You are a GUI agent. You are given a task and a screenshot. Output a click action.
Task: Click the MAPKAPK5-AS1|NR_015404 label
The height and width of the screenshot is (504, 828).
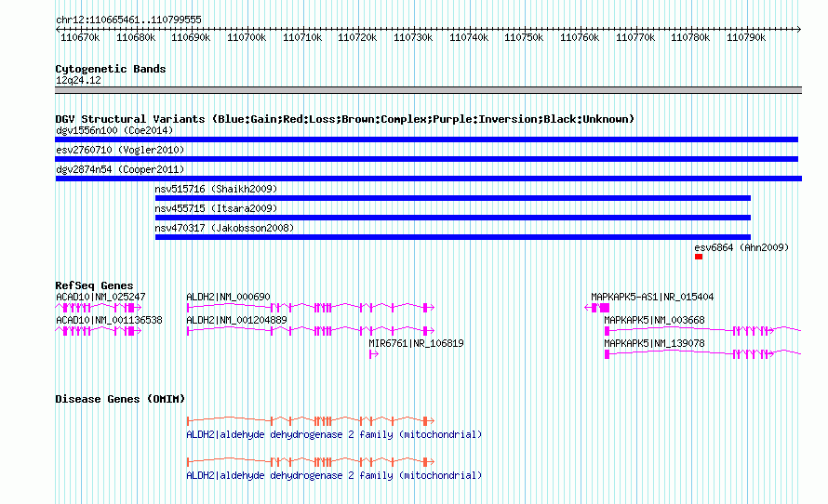coord(652,298)
